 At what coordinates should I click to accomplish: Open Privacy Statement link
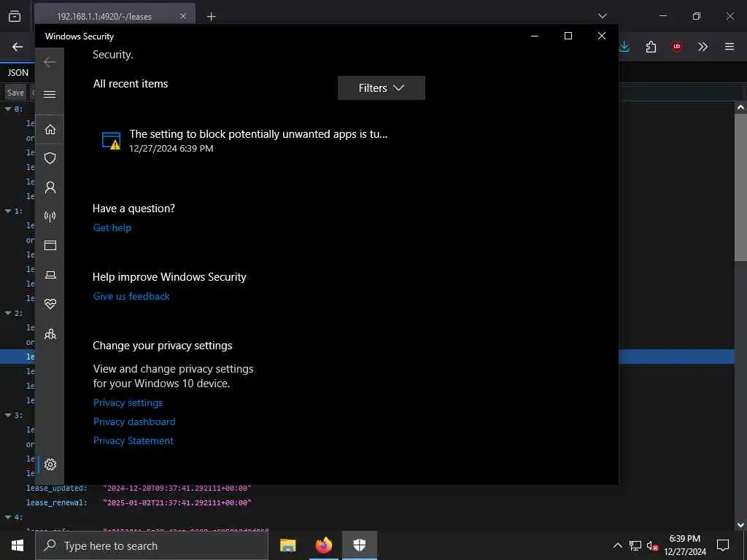pos(133,441)
